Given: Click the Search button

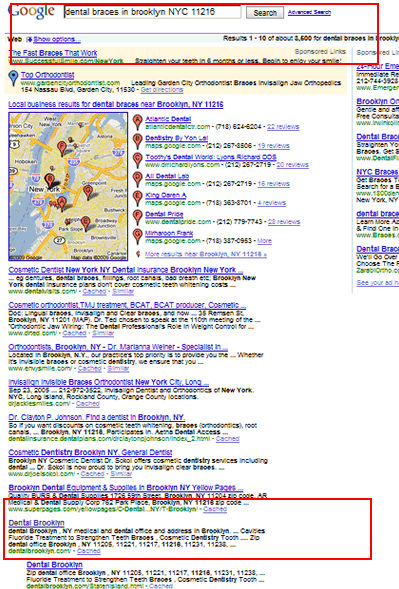Looking at the screenshot, I should 265,13.
